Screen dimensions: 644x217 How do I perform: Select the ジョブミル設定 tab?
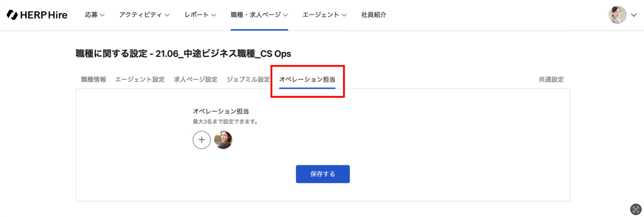[248, 80]
